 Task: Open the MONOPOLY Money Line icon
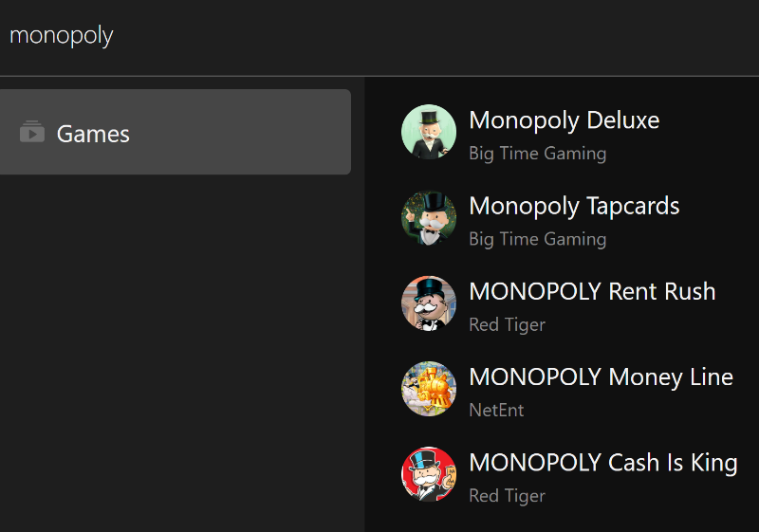coord(429,389)
